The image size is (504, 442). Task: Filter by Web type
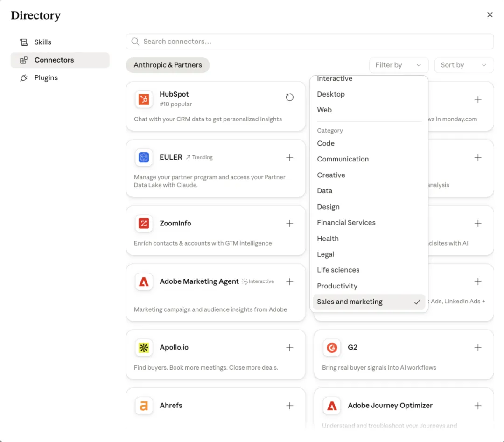coord(369,110)
